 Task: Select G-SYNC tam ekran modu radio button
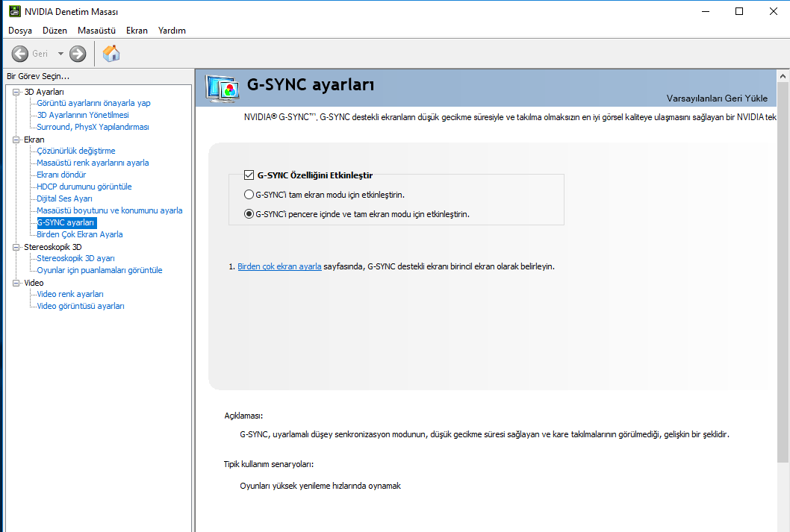[x=249, y=194]
